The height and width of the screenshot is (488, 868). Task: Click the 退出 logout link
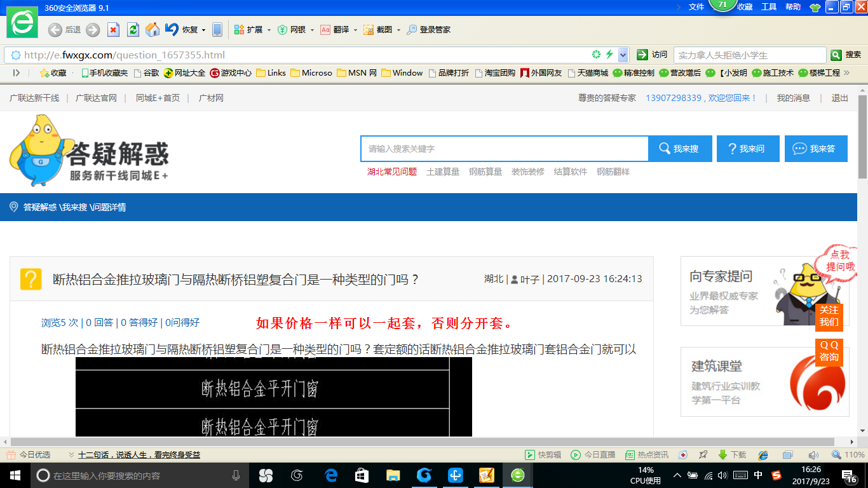(840, 98)
